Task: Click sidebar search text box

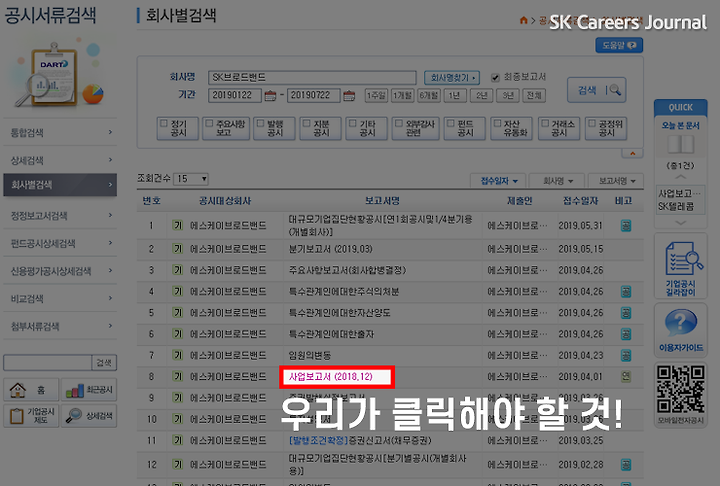Action: coord(48,363)
